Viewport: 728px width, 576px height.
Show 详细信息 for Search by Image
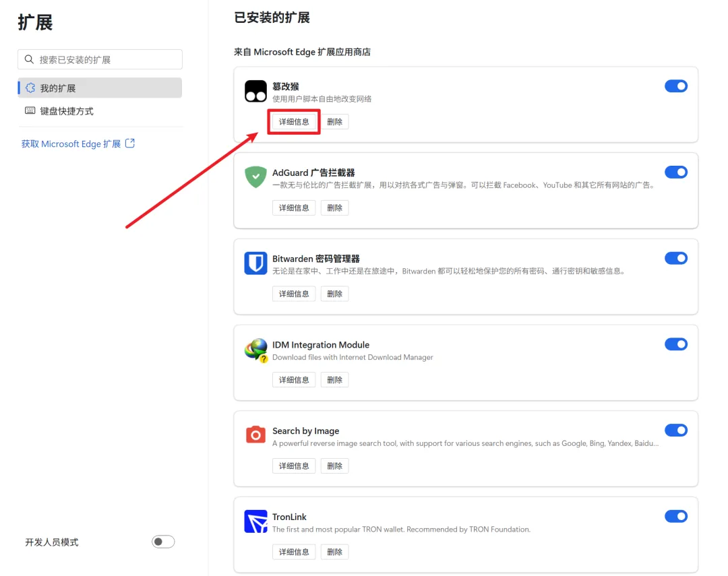[x=294, y=466]
